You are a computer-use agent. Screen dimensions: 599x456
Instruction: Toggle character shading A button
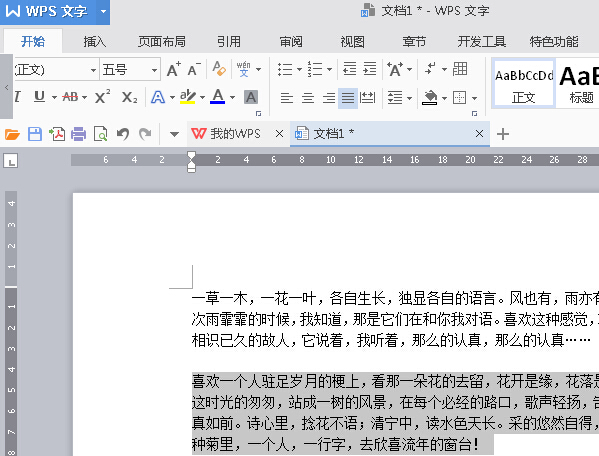click(251, 97)
